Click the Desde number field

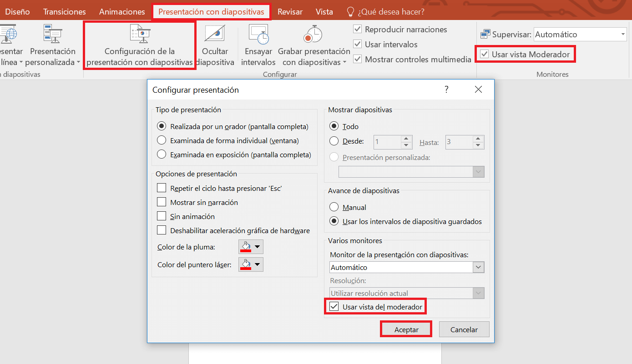click(388, 142)
